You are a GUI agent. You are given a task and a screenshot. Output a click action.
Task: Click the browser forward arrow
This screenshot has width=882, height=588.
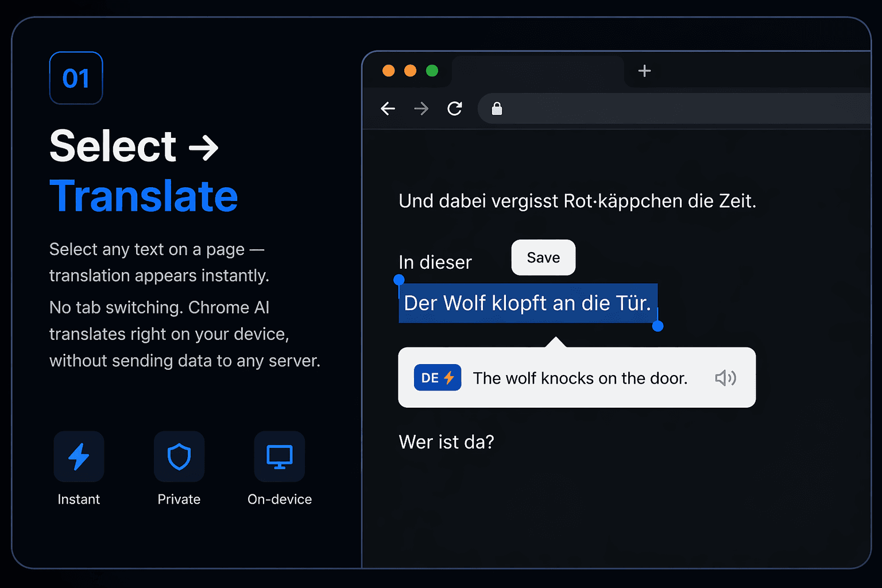click(x=421, y=109)
